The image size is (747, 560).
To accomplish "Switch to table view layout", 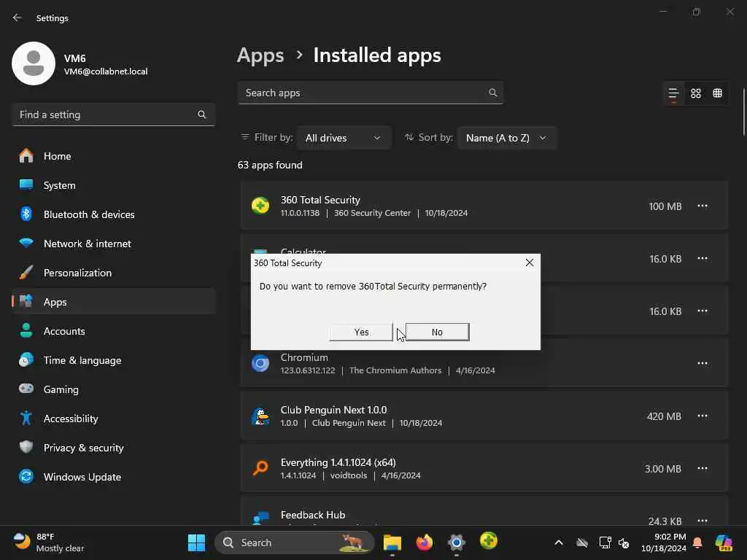I will (x=718, y=93).
